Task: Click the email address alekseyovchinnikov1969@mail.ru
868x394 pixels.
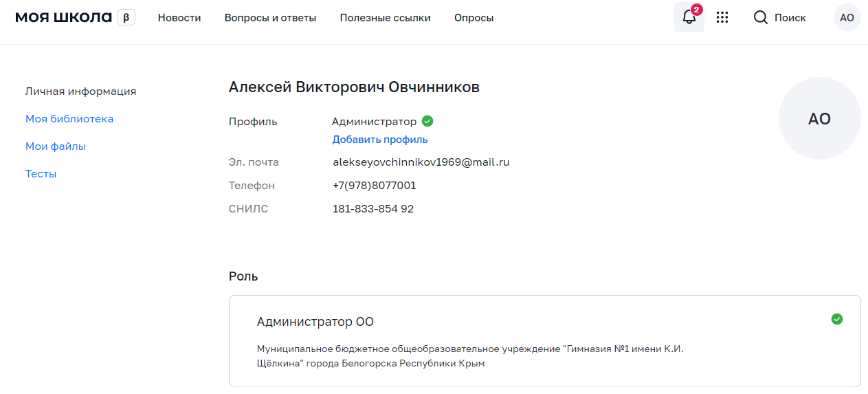Action: click(421, 163)
